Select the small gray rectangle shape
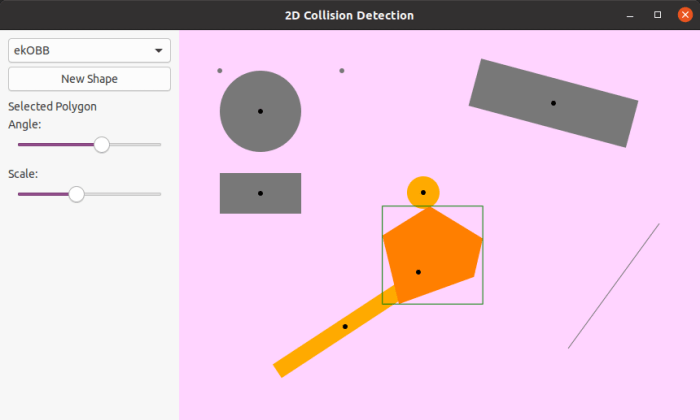 pyautogui.click(x=260, y=193)
